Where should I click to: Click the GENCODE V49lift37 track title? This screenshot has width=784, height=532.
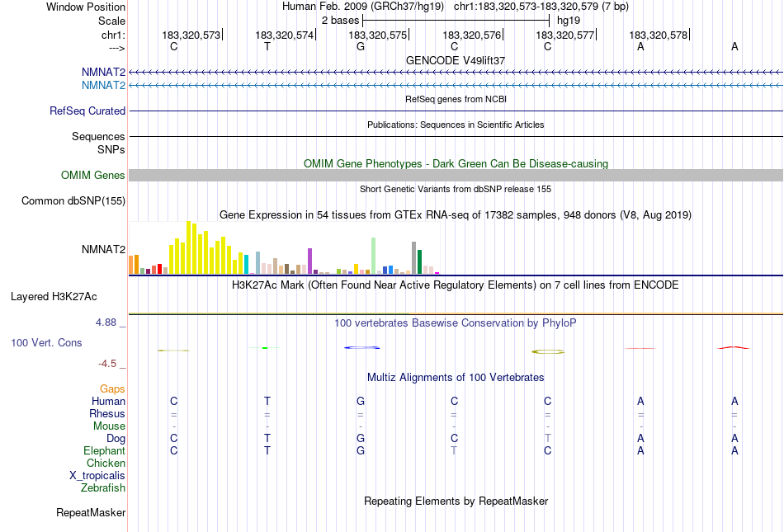[x=456, y=60]
